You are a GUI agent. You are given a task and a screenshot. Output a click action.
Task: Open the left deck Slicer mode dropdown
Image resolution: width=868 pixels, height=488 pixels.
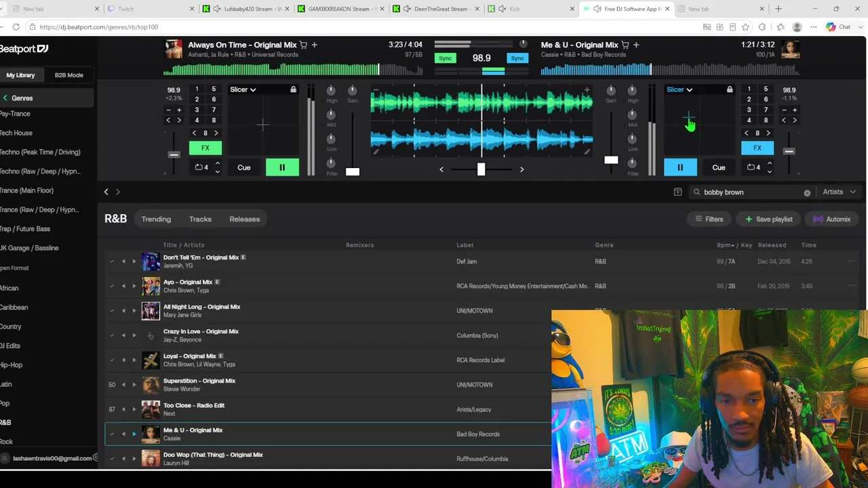243,89
